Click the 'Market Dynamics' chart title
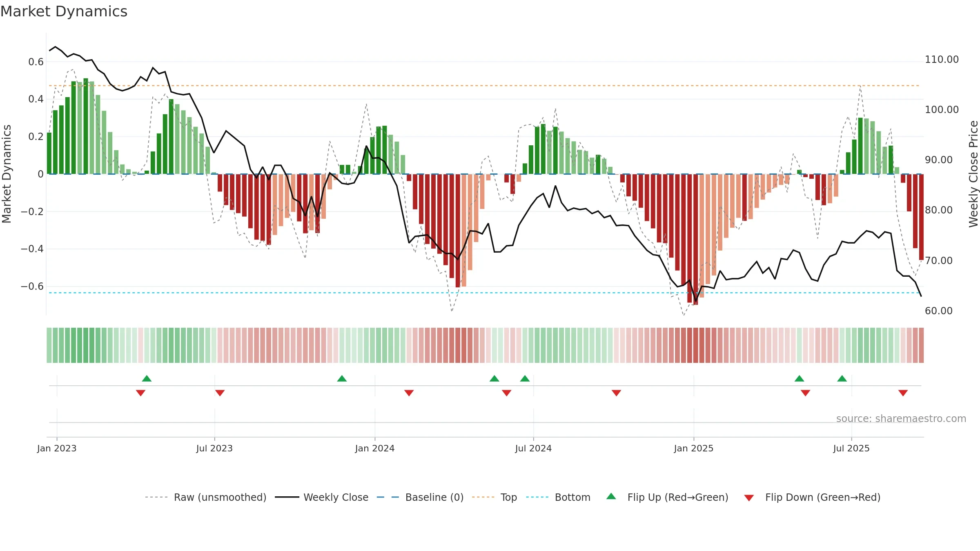This screenshot has height=551, width=980. pos(64,11)
